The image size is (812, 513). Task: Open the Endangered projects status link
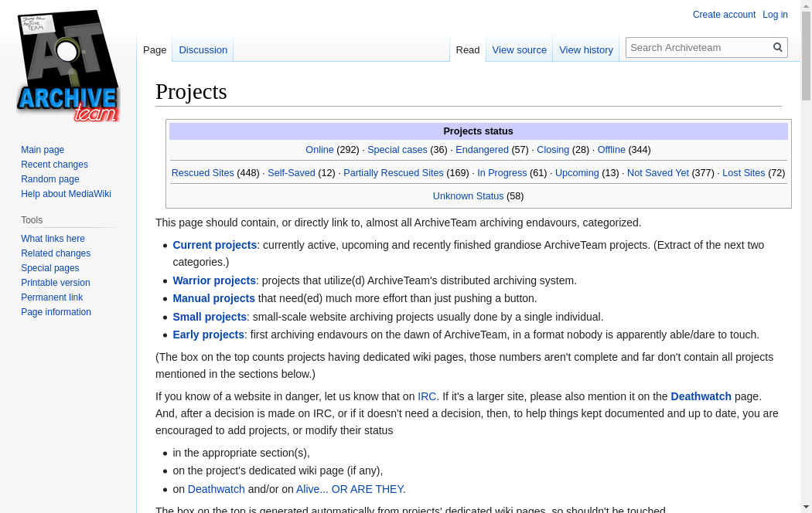(x=482, y=150)
